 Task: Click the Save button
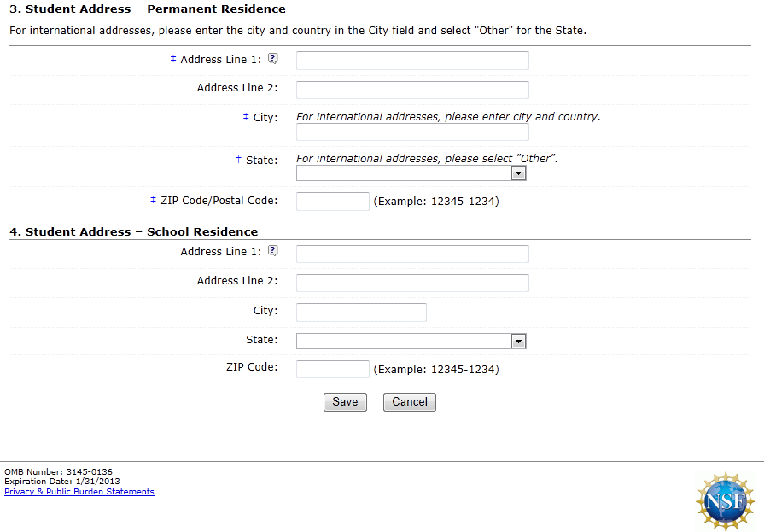[x=345, y=402]
